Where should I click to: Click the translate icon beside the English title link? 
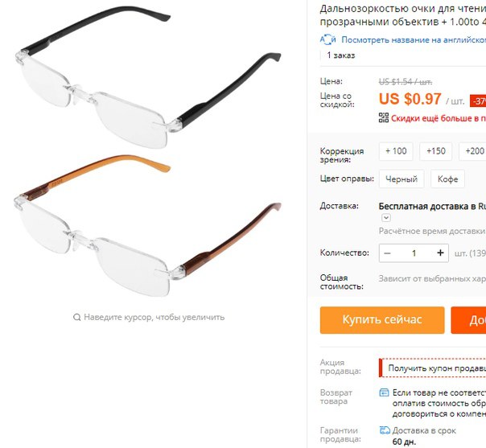point(328,39)
